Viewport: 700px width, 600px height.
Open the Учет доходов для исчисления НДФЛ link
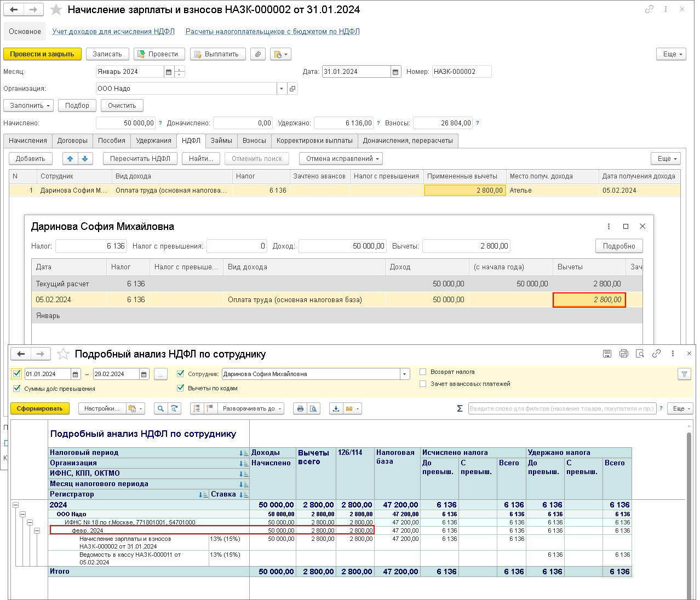[x=113, y=32]
